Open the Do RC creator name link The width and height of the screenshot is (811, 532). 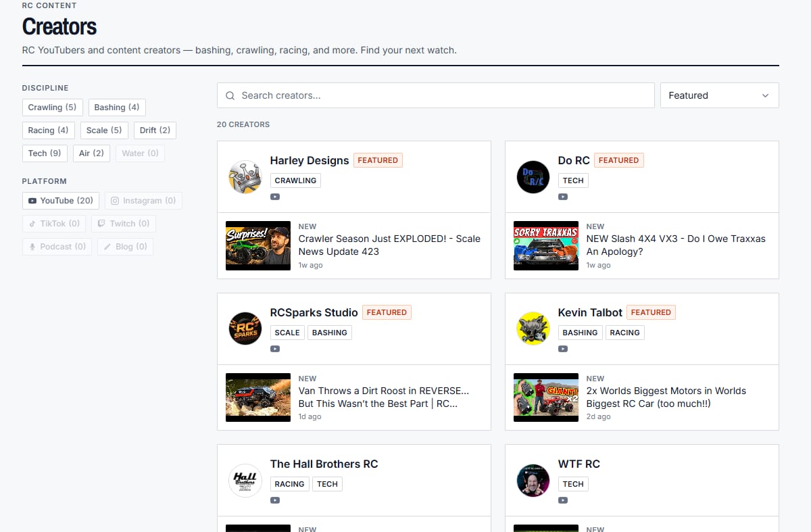[x=574, y=160]
